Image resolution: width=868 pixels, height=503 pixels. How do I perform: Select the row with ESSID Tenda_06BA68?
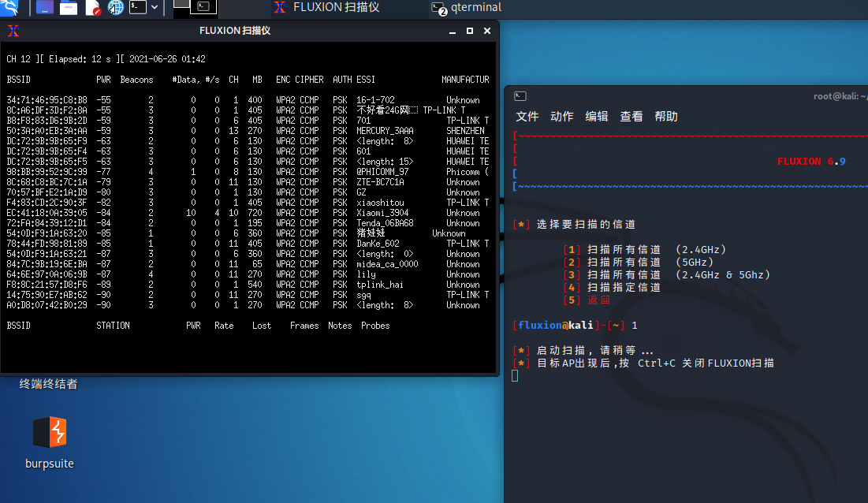(248, 223)
